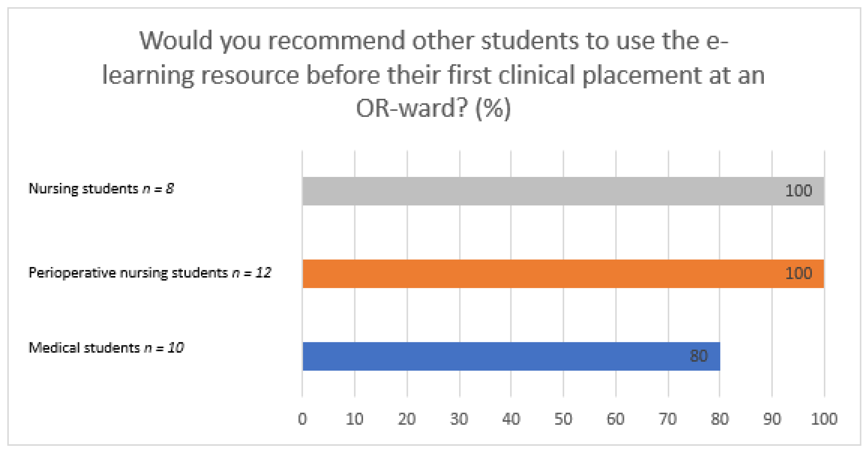Select the 100 data label on orange bar
Screen dimensions: 868x454
pos(798,273)
